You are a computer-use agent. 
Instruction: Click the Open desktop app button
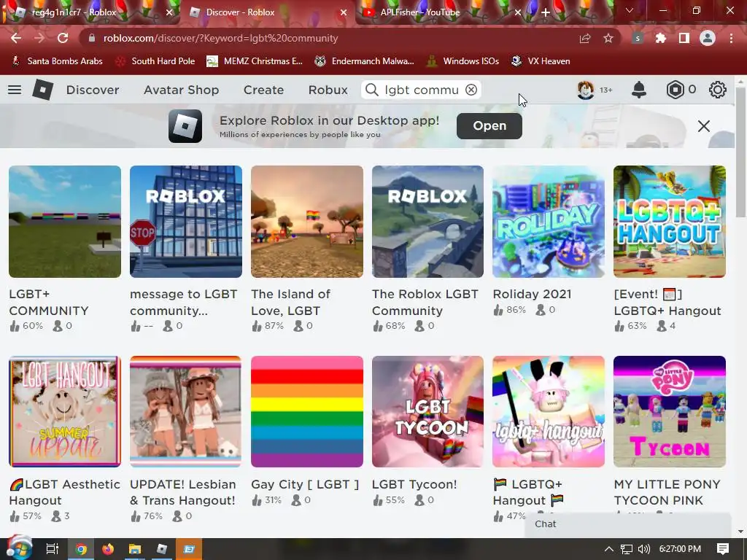point(489,125)
